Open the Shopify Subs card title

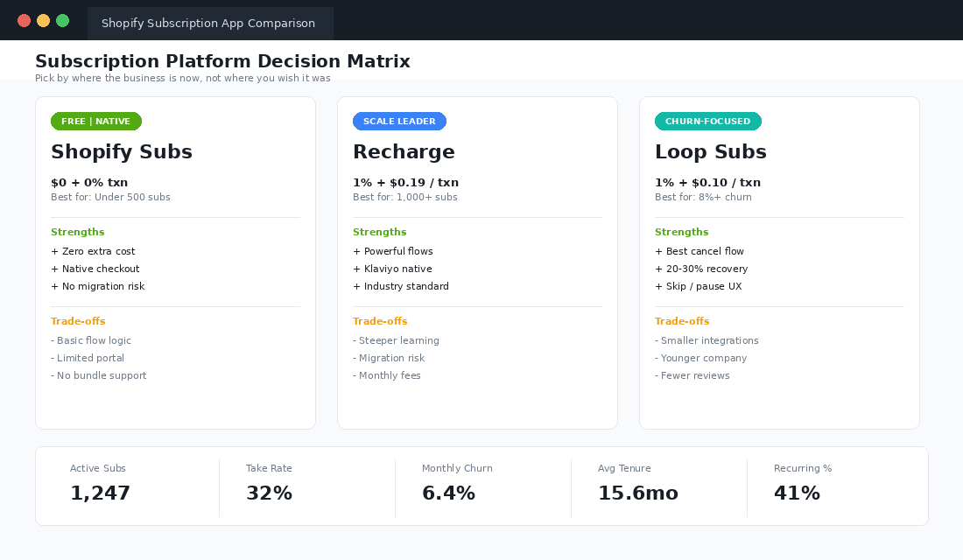122,151
